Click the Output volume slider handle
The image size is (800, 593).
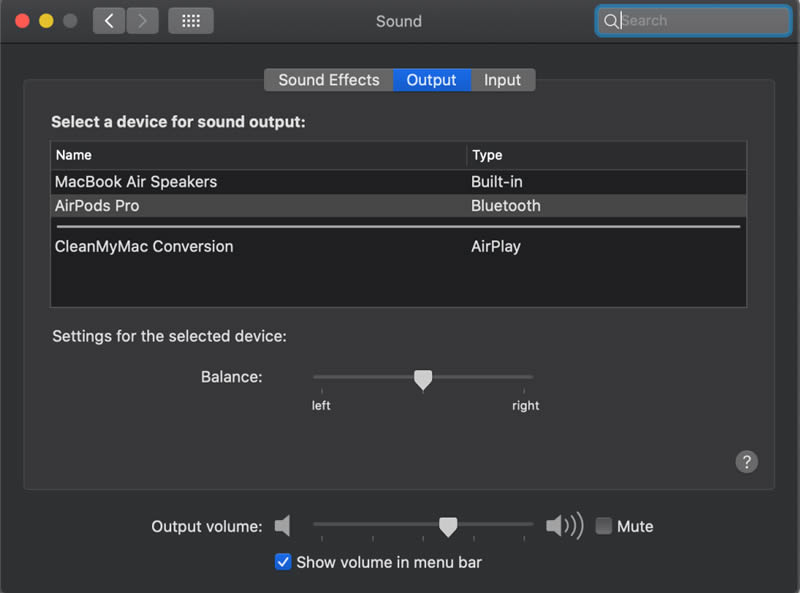tap(448, 527)
